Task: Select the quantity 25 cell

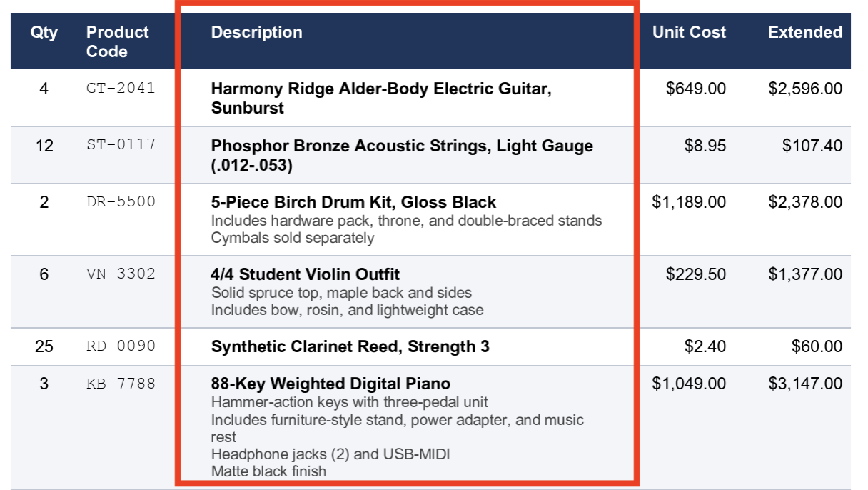Action: [x=44, y=346]
